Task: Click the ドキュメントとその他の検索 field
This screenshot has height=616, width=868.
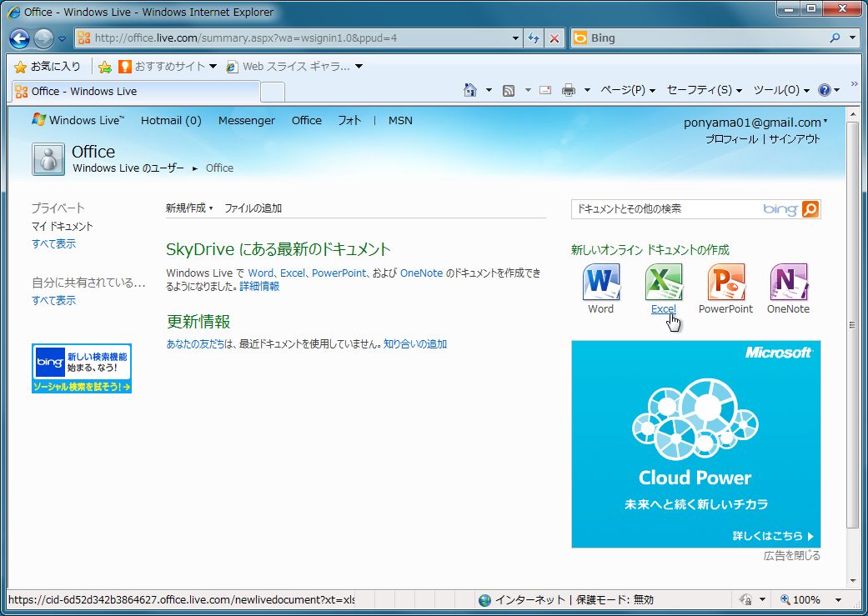Action: tap(667, 209)
